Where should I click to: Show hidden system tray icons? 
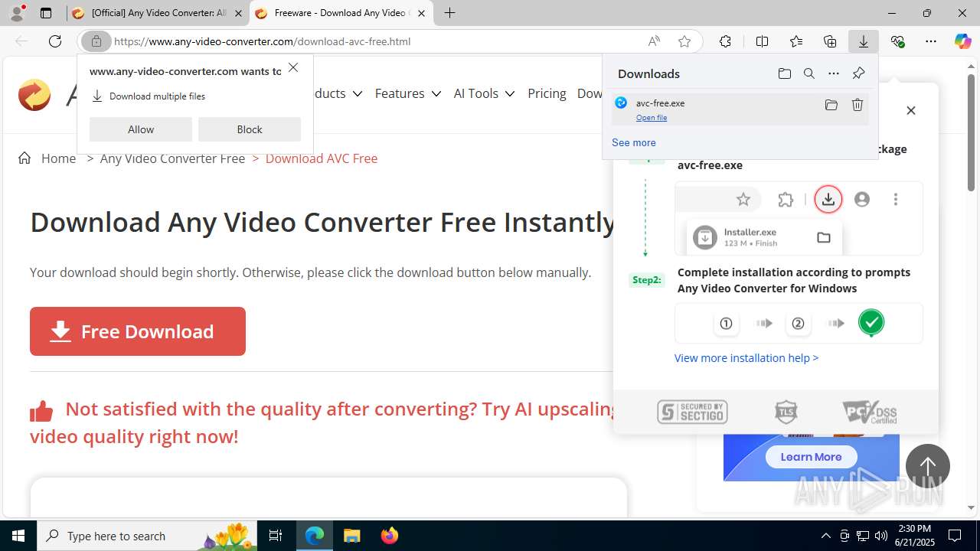click(825, 536)
